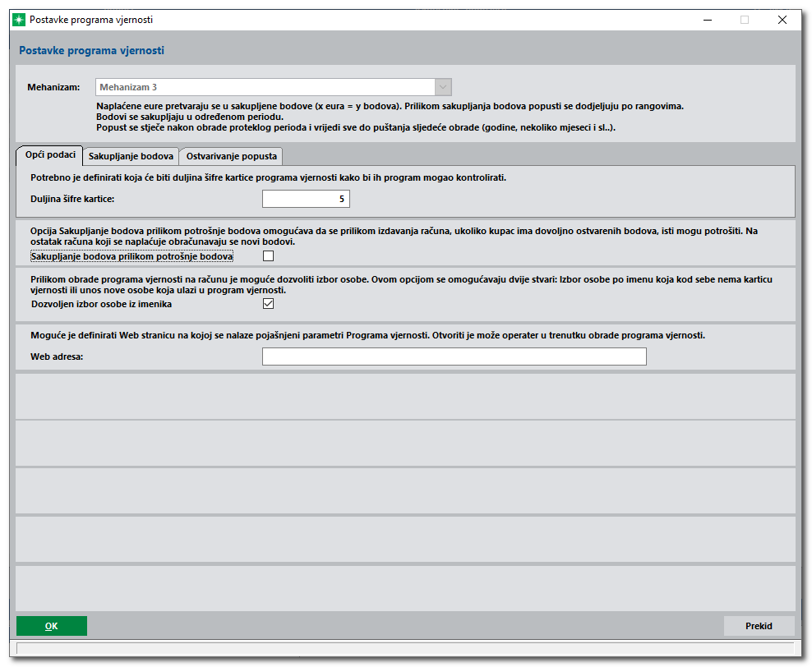812x667 pixels.
Task: Click the 'Duljina šifre kartice:' label
Action: point(72,200)
